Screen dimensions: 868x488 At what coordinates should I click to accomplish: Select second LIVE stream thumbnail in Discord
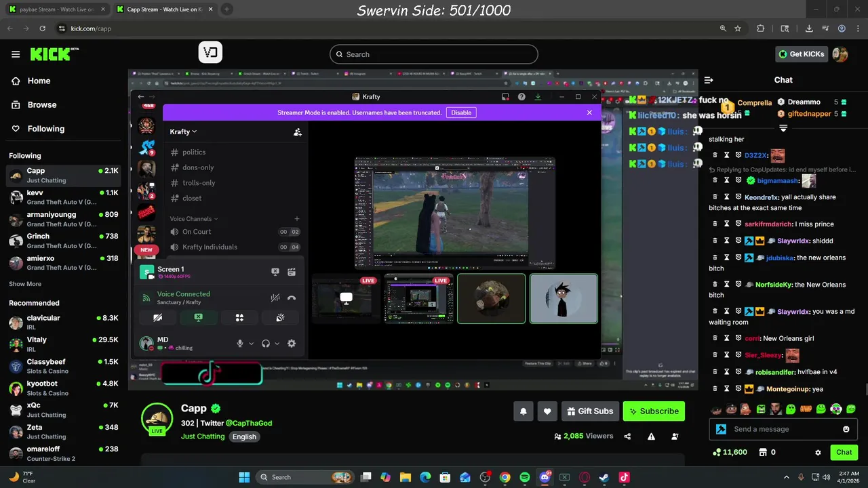point(418,299)
